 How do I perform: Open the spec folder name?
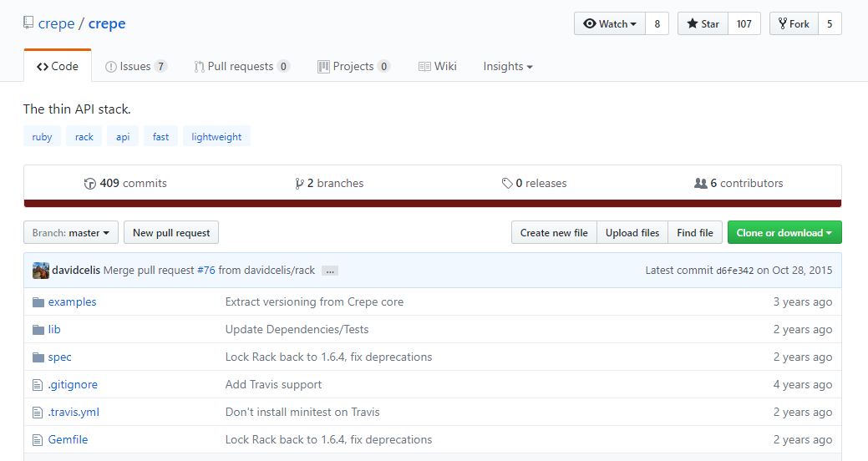coord(60,357)
